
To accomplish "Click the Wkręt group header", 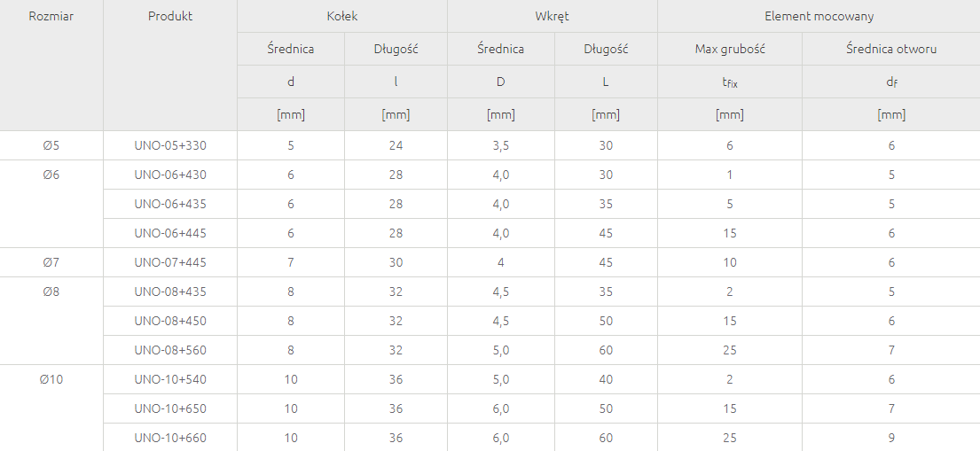I will (x=553, y=16).
